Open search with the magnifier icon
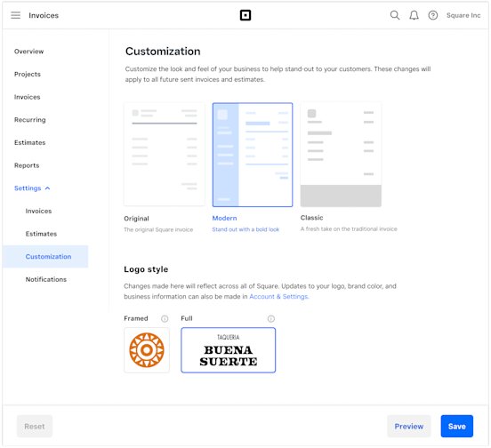The image size is (491, 448). tap(395, 15)
